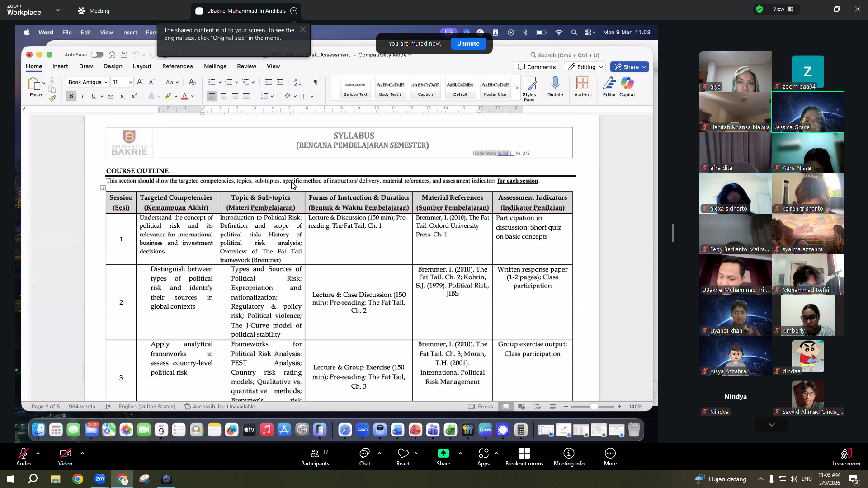The image size is (868, 488).
Task: Click the Leave room icon
Action: (x=846, y=453)
